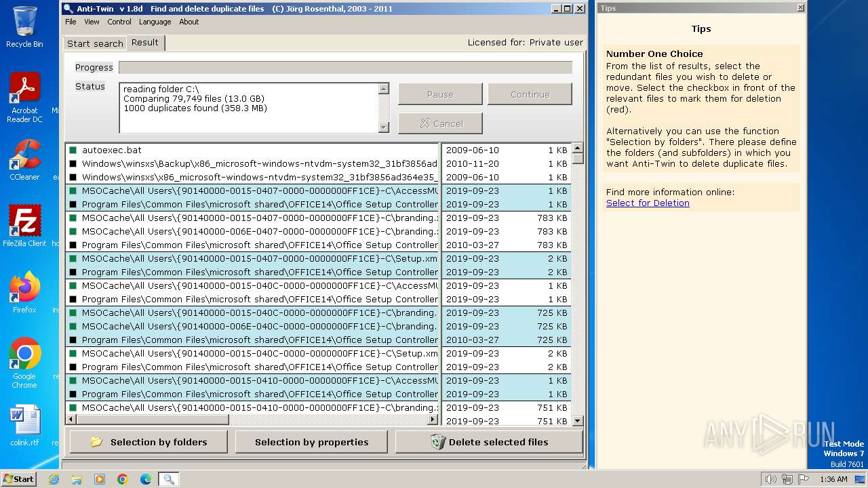This screenshot has height=488, width=868.
Task: Open the Language menu
Action: (155, 22)
